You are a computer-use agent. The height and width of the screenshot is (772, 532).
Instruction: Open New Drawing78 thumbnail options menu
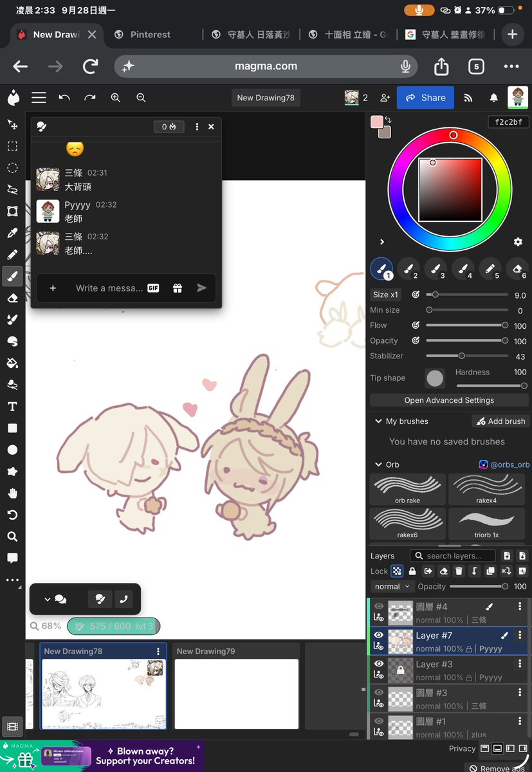pyautogui.click(x=158, y=651)
